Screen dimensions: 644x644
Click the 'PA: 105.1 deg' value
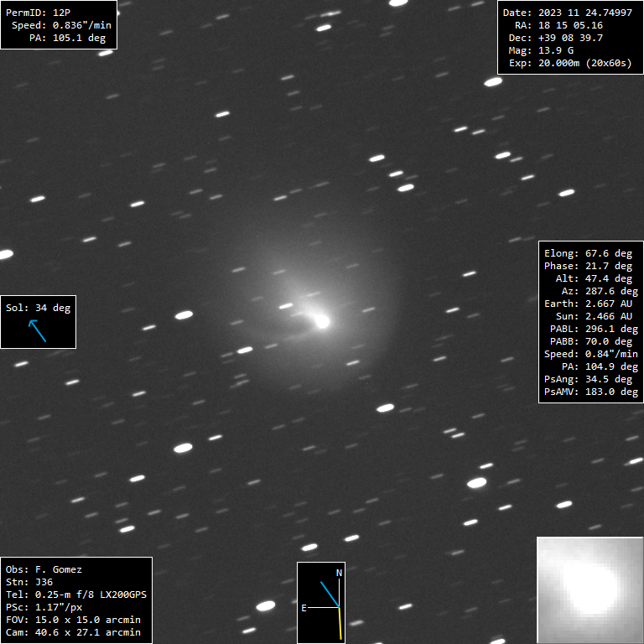pos(67,39)
